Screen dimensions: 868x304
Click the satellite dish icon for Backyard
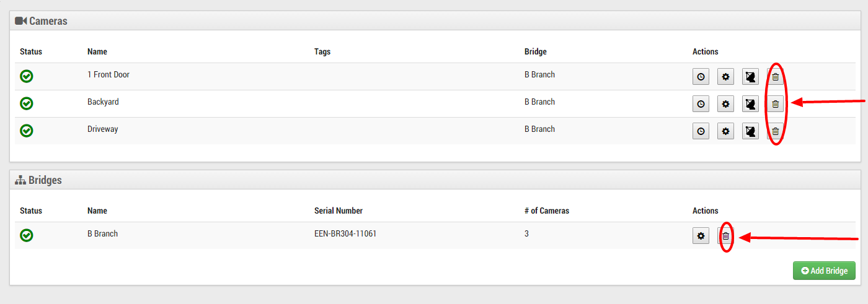pos(750,104)
